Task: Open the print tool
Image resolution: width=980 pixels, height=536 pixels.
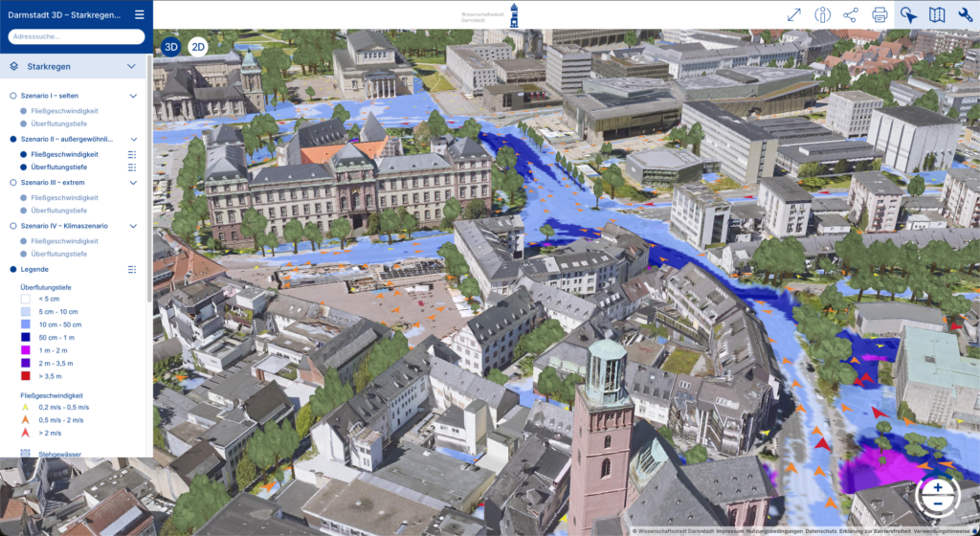Action: (x=880, y=14)
